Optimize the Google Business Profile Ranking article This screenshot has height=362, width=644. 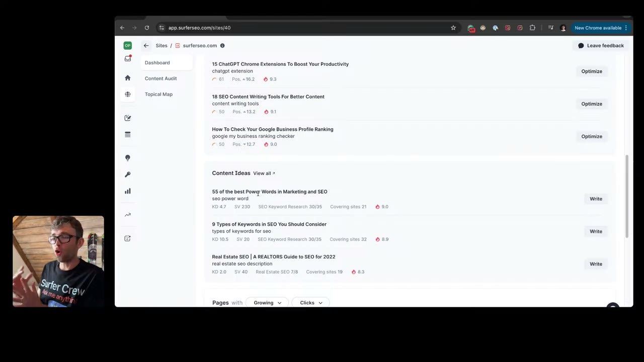pyautogui.click(x=592, y=136)
